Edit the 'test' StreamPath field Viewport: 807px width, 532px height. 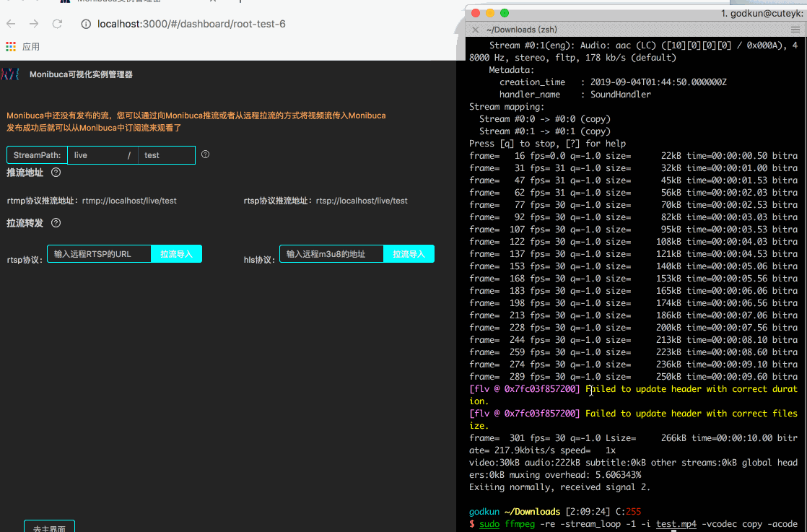(167, 155)
